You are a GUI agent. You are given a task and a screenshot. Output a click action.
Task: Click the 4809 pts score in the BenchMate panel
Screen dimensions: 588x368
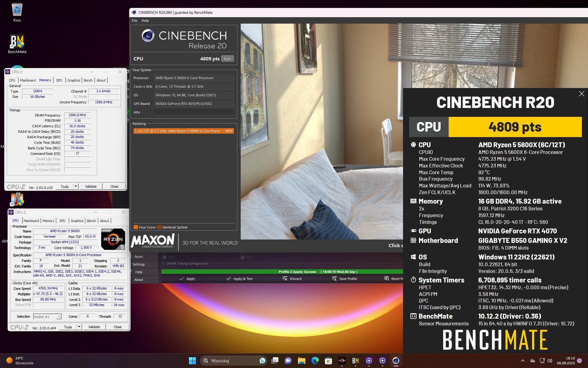[515, 127]
